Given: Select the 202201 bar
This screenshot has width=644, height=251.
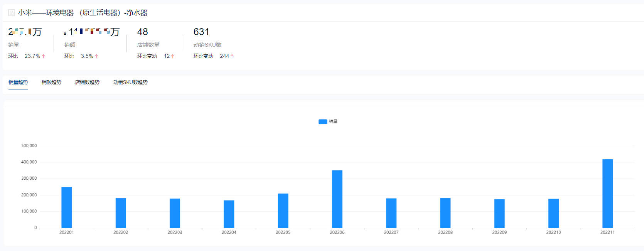Looking at the screenshot, I should (x=67, y=207).
